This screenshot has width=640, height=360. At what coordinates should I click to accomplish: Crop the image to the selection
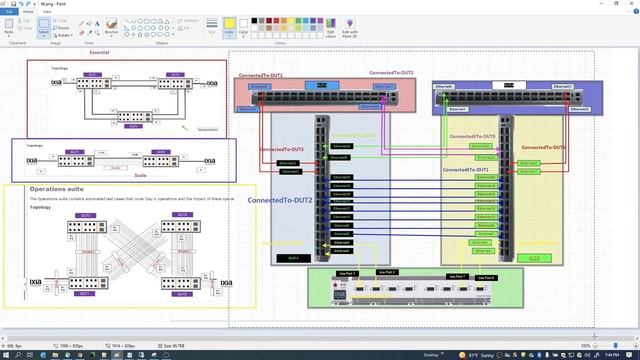(x=60, y=20)
